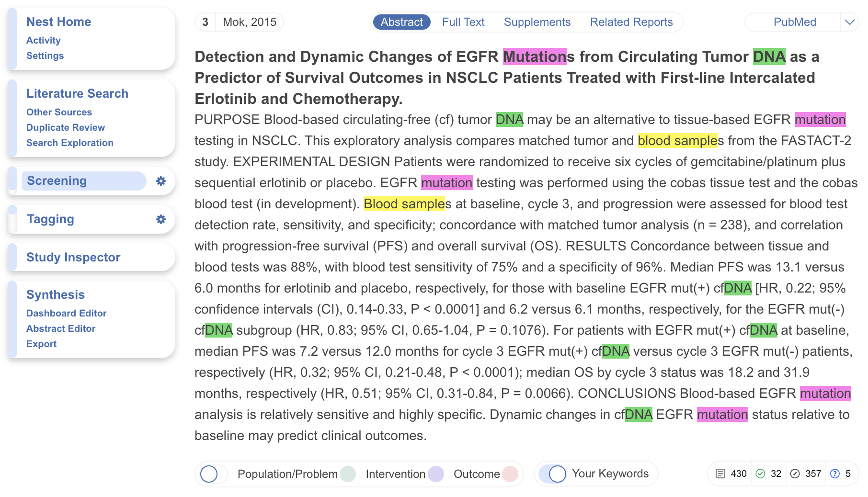
Task: Switch to the Supplements tab
Action: point(537,22)
